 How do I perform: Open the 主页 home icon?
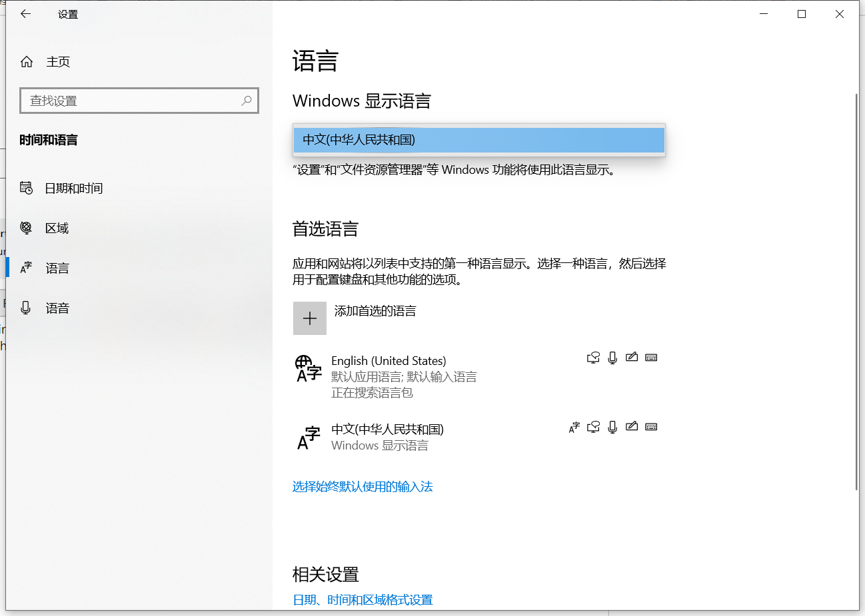pos(27,62)
